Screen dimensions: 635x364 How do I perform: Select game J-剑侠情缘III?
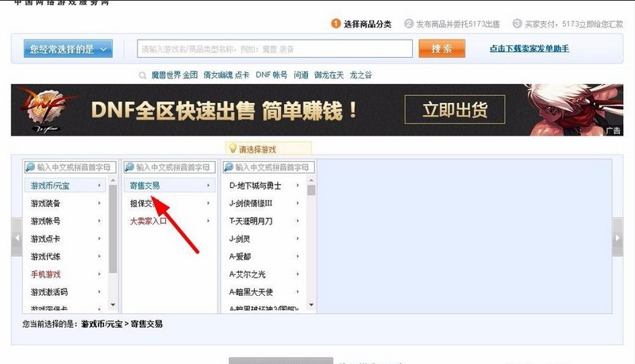[264, 204]
